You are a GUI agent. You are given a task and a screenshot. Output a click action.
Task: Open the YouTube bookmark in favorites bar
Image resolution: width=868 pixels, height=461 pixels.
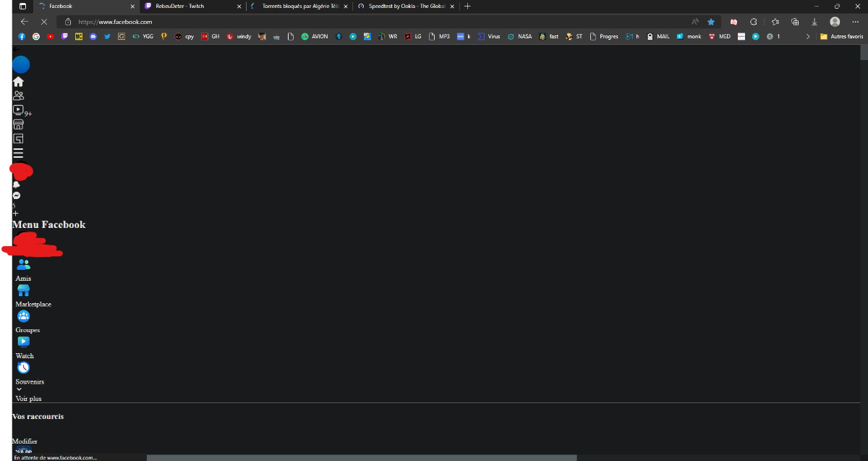coord(50,36)
